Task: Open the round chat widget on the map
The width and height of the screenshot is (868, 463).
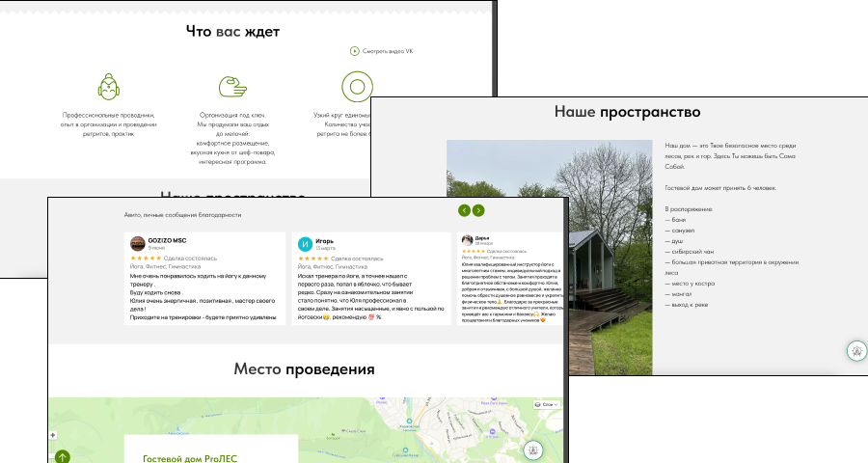Action: click(533, 450)
